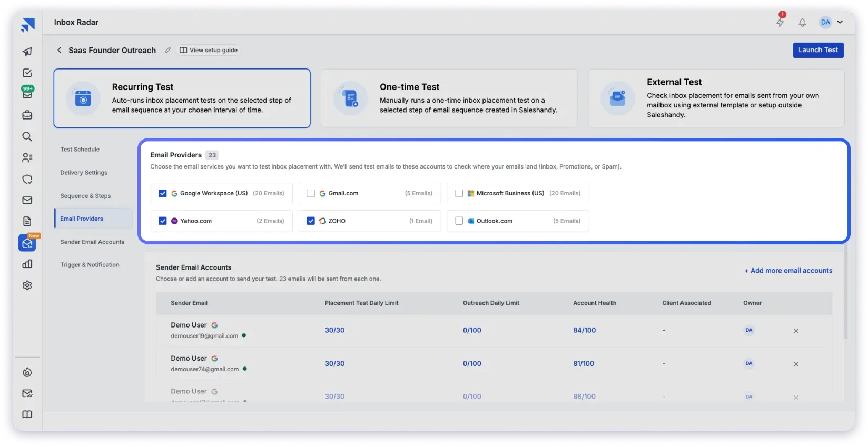Click the paper plane icon in sidebar
Image resolution: width=868 pixels, height=446 pixels.
[x=27, y=52]
